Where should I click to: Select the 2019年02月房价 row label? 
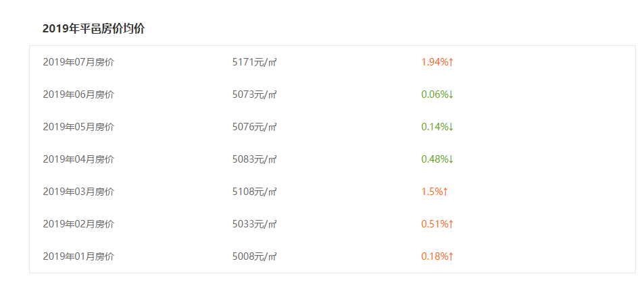click(78, 224)
